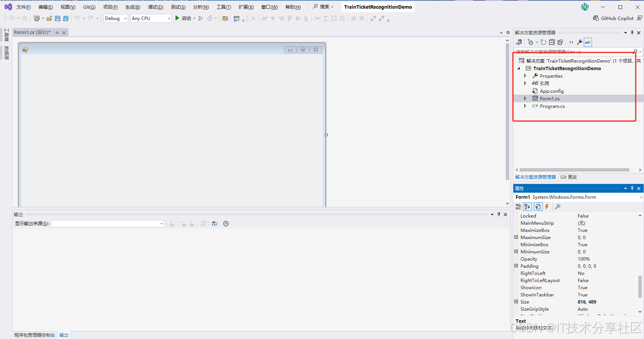Select App.config in Solution Explorer
Viewport: 644px width, 339px height.
552,91
